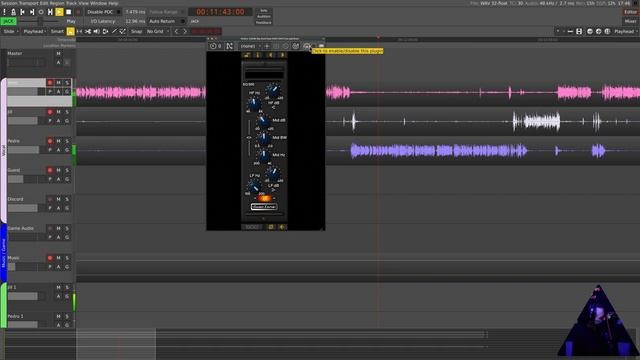Screen dimensions: 640x360
Task: Trigger the MIDI panic exclamation icon
Action: coord(4,12)
